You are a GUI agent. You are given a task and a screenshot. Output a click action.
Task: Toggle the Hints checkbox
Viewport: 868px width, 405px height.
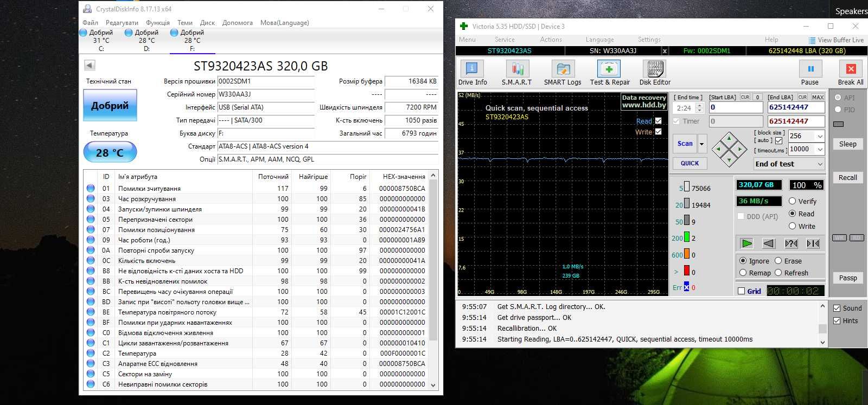(x=837, y=320)
